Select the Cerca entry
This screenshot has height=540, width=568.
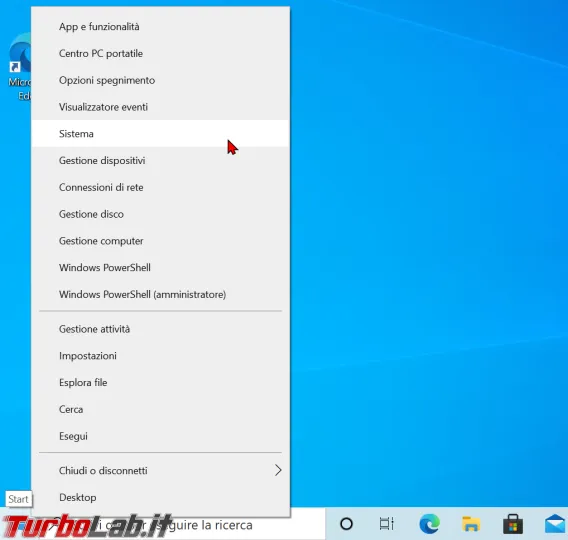160,410
